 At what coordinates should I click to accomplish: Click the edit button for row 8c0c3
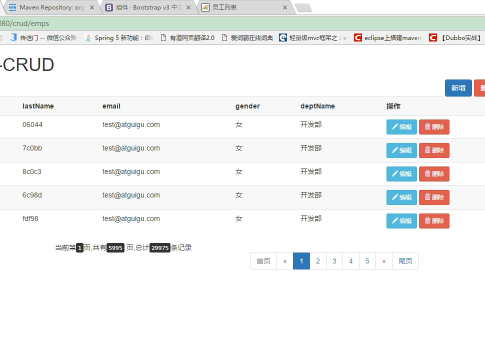click(x=401, y=174)
